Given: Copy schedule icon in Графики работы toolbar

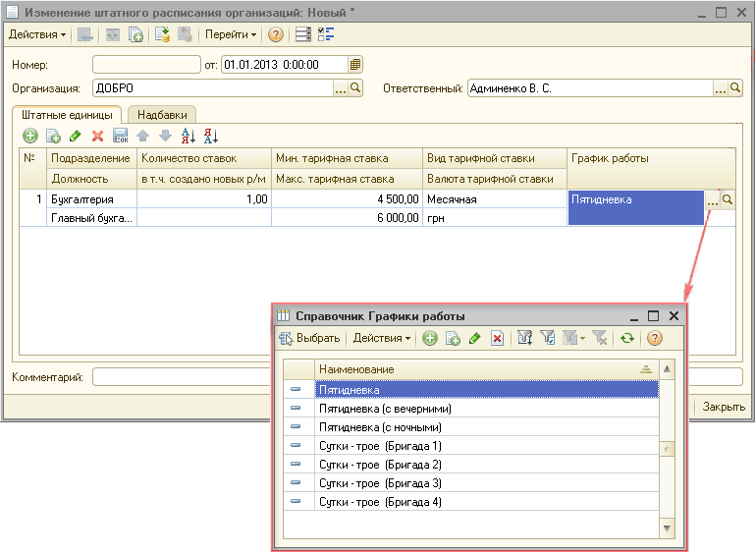Looking at the screenshot, I should [x=453, y=338].
